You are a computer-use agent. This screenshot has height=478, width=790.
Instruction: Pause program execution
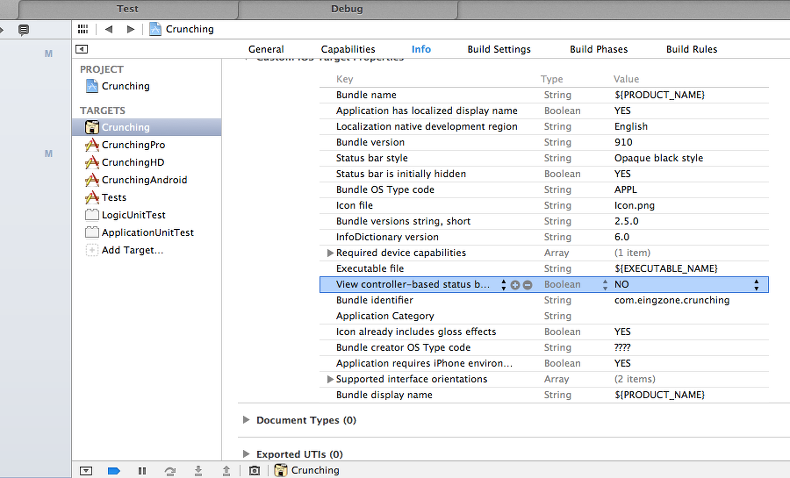(142, 470)
